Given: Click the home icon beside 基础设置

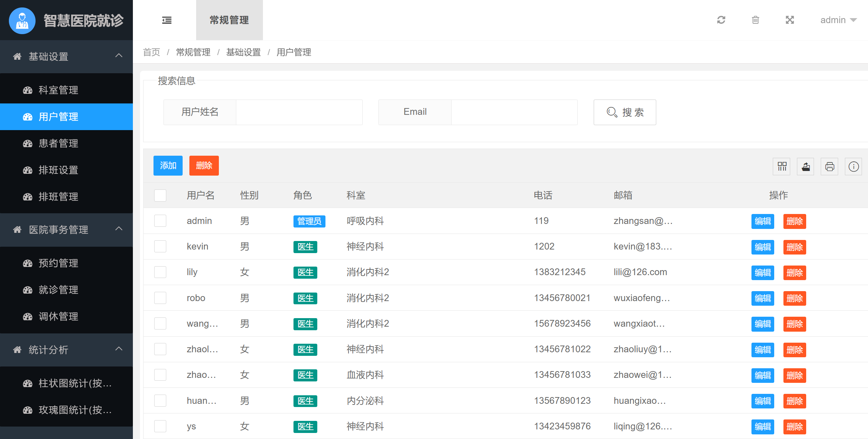Looking at the screenshot, I should [17, 57].
